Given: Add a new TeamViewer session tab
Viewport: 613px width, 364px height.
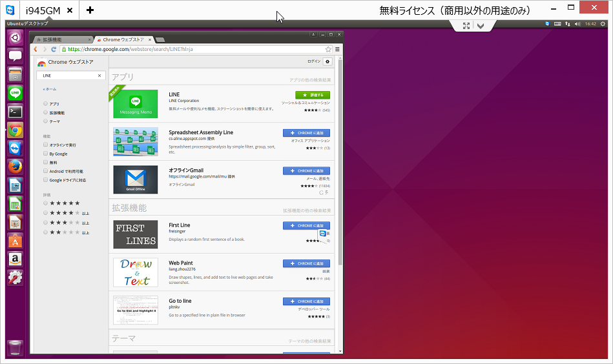Looking at the screenshot, I should [x=90, y=10].
